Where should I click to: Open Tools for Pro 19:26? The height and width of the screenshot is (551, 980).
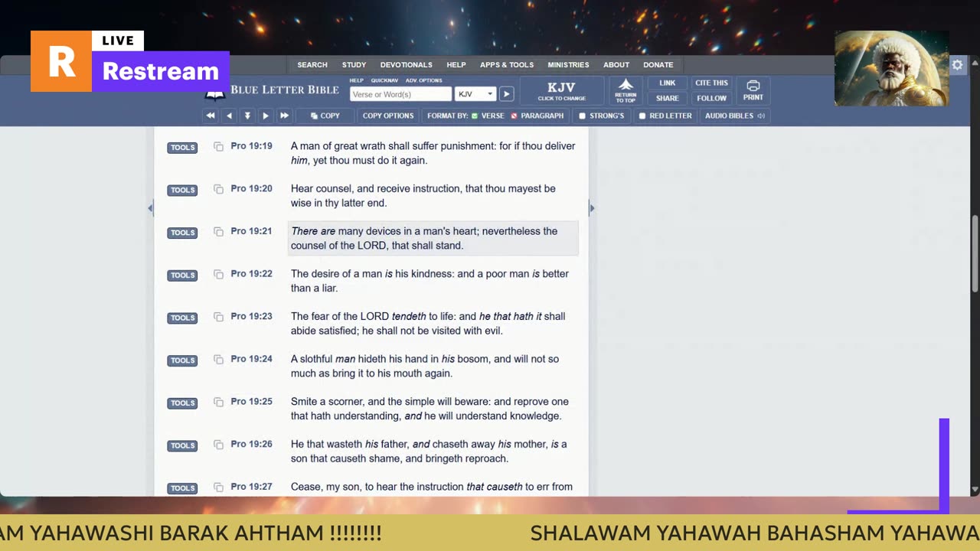(182, 446)
